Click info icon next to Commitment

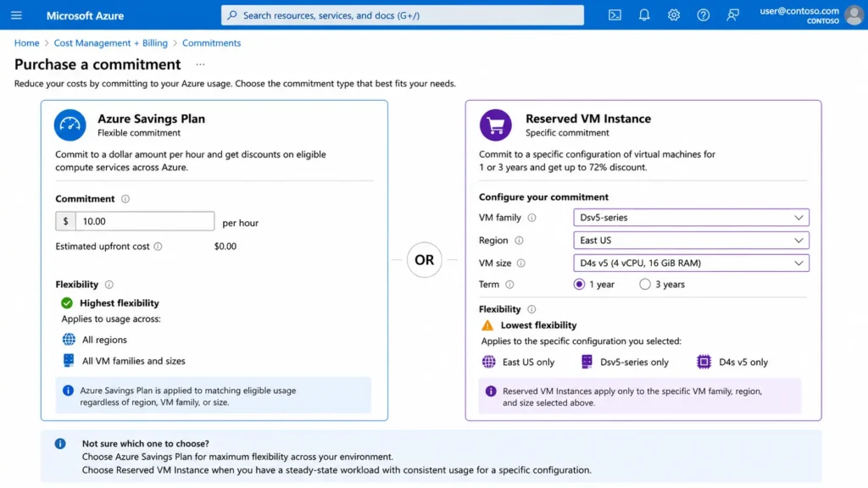click(125, 198)
